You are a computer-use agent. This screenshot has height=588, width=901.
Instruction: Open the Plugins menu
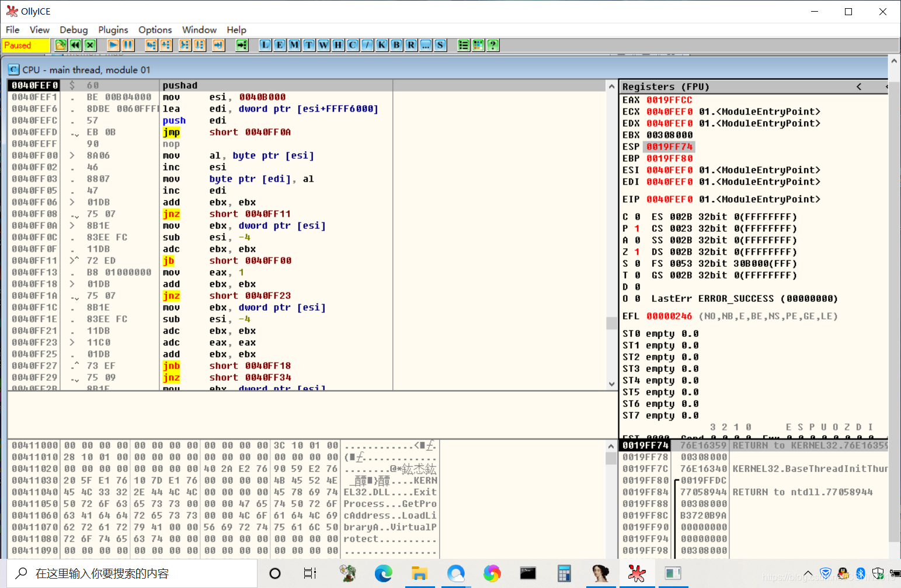click(113, 30)
